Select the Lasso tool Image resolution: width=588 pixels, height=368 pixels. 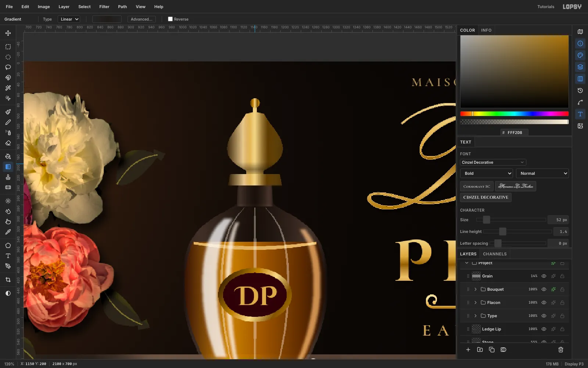point(8,67)
